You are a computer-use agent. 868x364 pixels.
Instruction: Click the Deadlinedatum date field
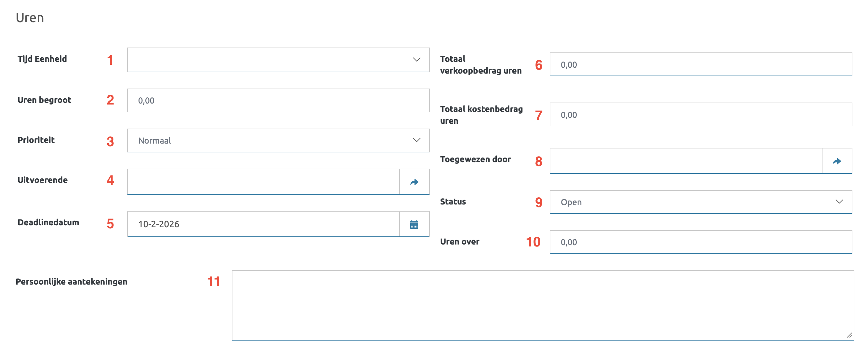263,224
